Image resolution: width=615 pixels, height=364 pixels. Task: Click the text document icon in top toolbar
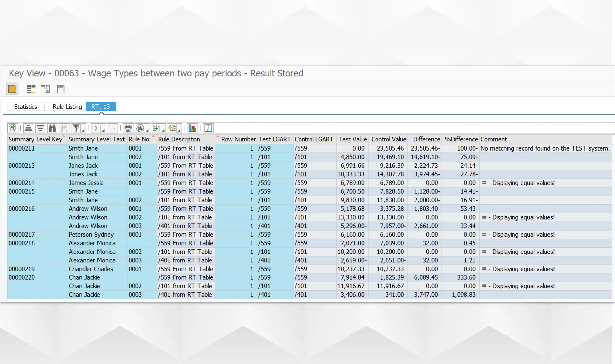(x=60, y=89)
